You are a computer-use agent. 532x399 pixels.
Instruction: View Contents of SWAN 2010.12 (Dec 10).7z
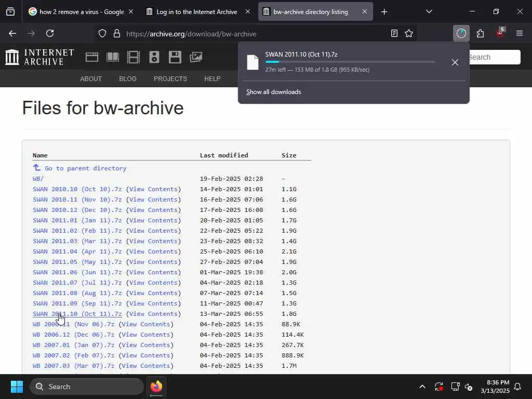(153, 210)
